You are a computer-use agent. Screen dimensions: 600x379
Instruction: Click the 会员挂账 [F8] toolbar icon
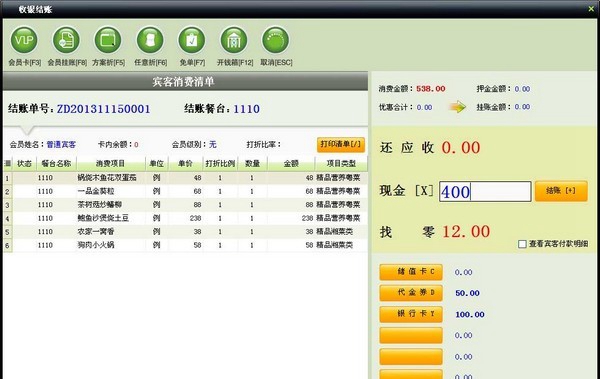pyautogui.click(x=66, y=40)
